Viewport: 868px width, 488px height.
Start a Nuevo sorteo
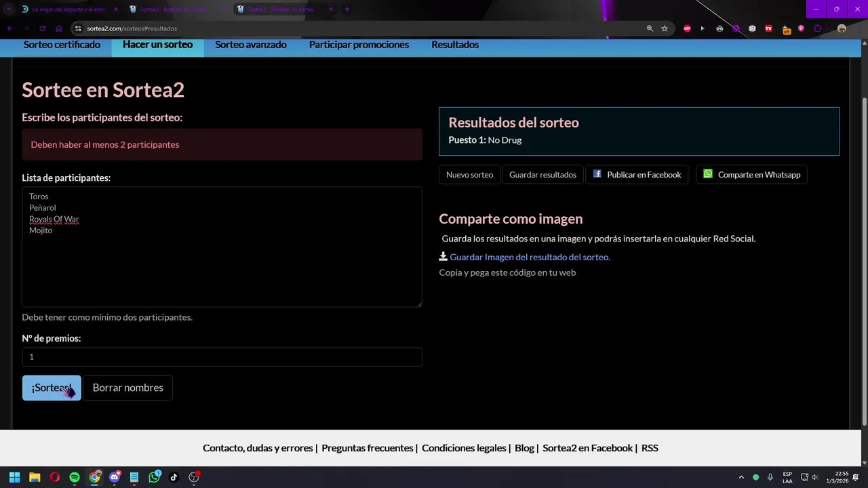pyautogui.click(x=469, y=175)
